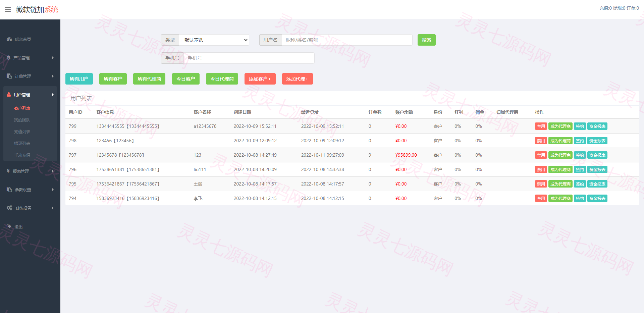Click 成为代理商 for user 798
The width and height of the screenshot is (644, 313).
(560, 141)
